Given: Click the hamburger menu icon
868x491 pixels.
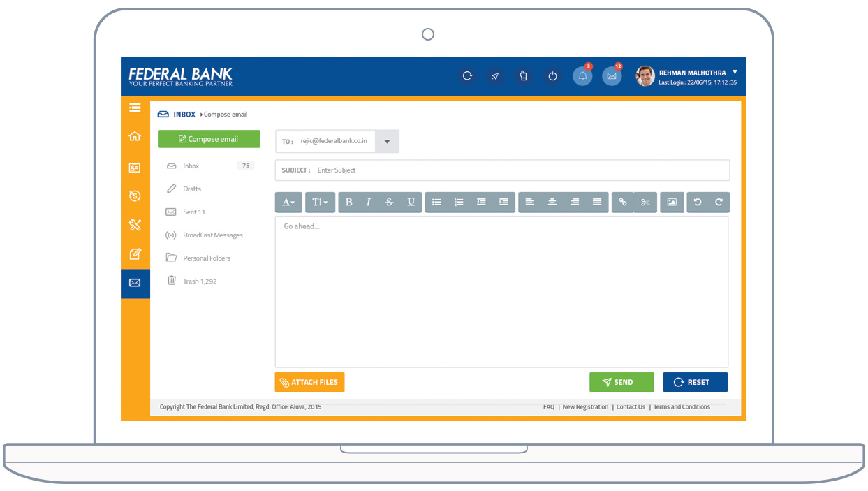Looking at the screenshot, I should pyautogui.click(x=135, y=108).
